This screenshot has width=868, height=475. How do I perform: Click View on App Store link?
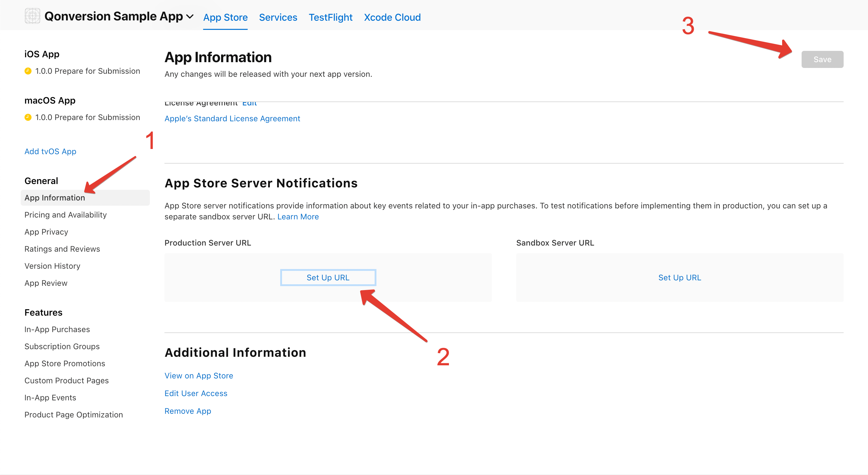(x=199, y=376)
